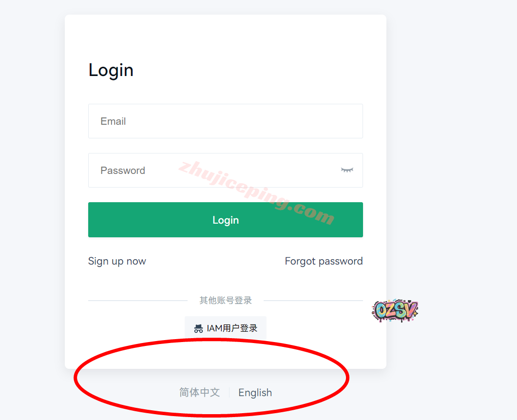Click the Login heading text
The width and height of the screenshot is (517, 420).
coord(111,71)
